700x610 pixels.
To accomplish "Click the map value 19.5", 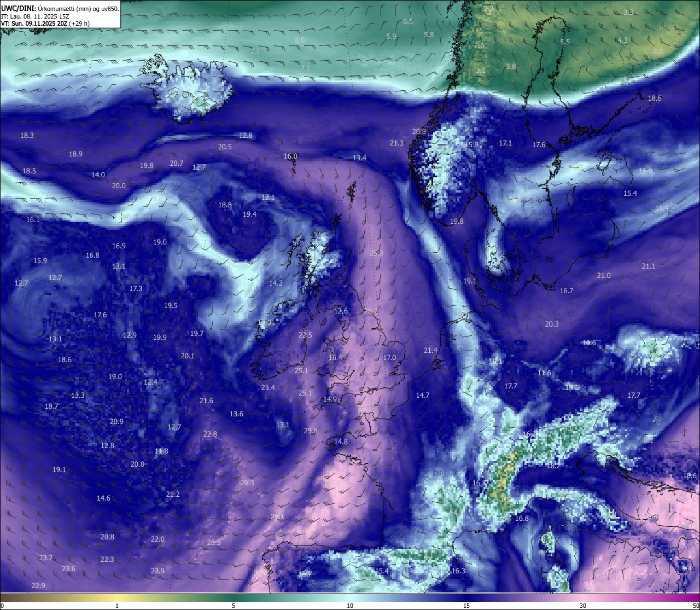I will click(x=171, y=306).
